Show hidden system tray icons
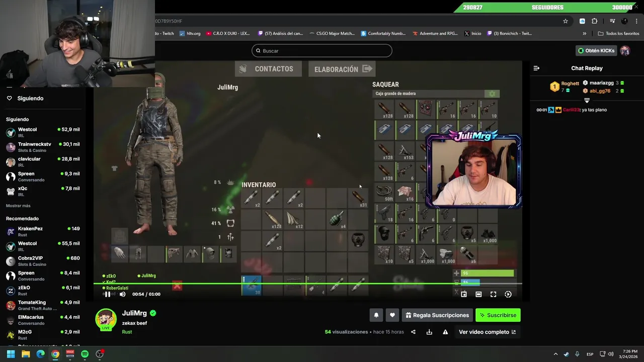 click(x=555, y=354)
